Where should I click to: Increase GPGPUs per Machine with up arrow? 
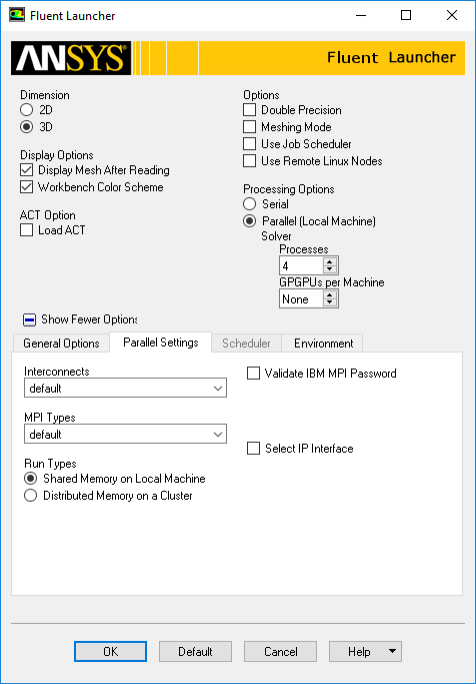pos(330,295)
